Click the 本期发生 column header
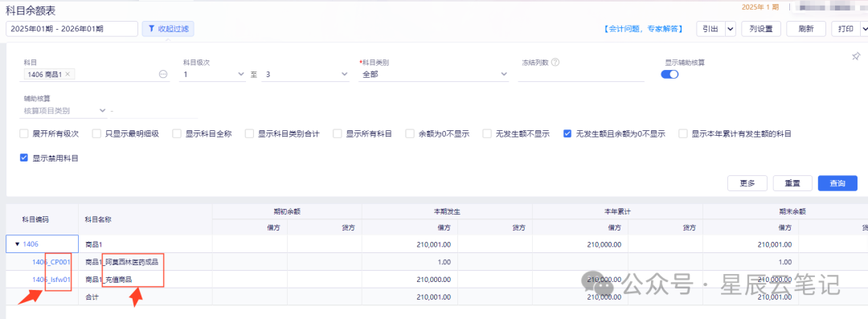This screenshot has height=319, width=868. (447, 211)
